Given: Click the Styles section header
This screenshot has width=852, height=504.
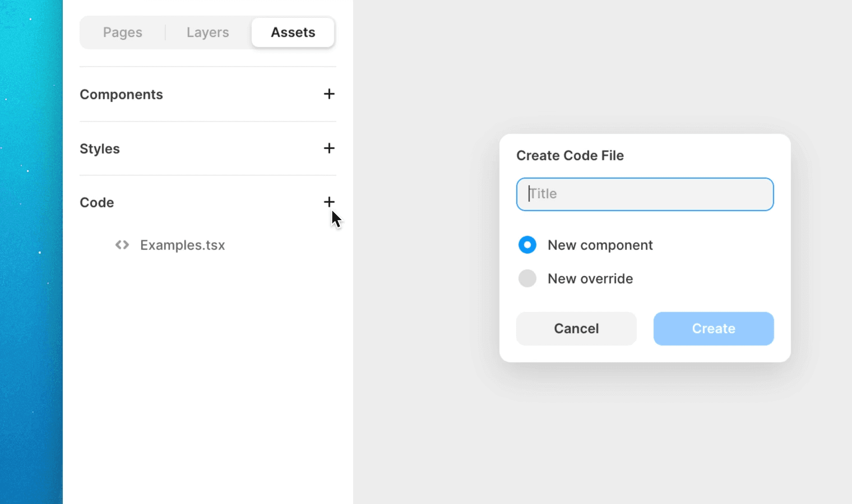Looking at the screenshot, I should click(x=100, y=148).
